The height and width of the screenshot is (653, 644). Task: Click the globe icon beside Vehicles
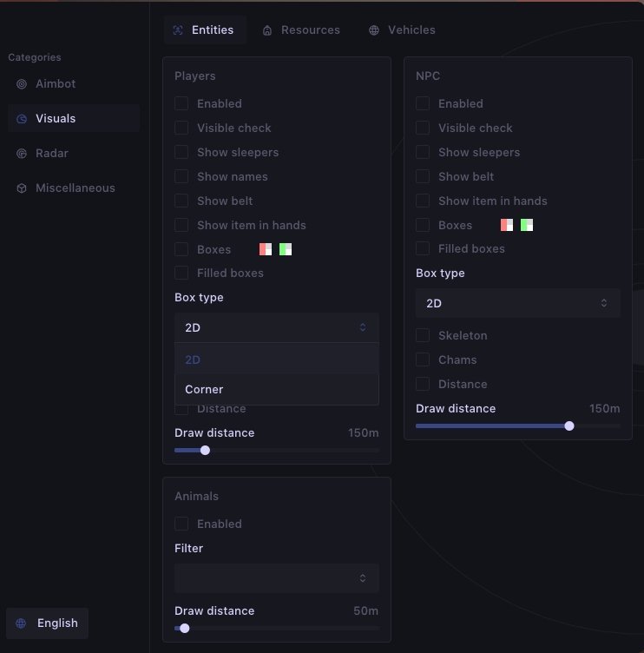[x=374, y=30]
